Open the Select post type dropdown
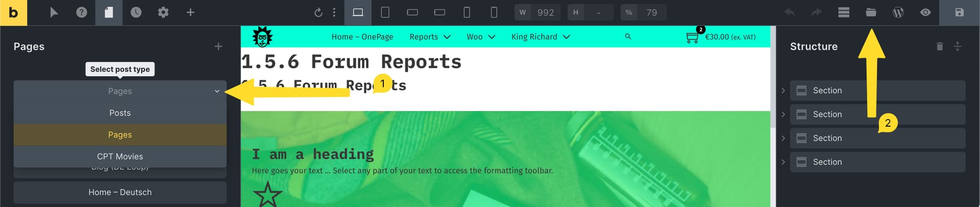980x207 pixels. coord(120,91)
